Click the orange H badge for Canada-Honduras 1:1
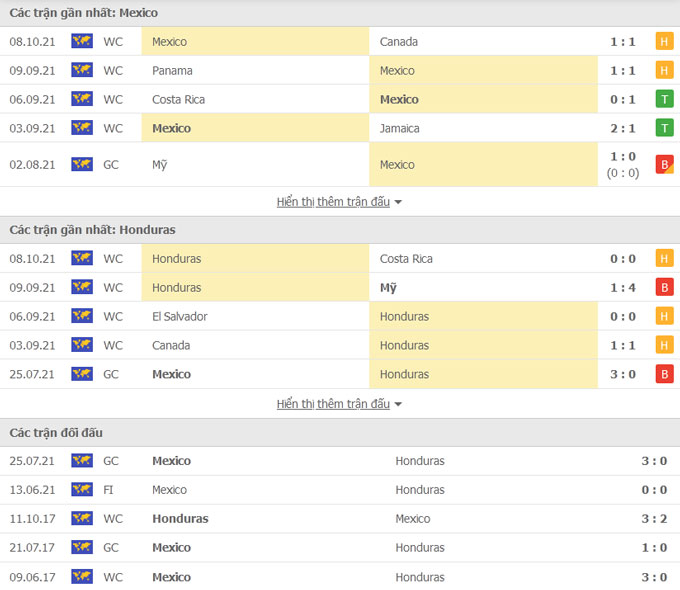This screenshot has height=590, width=680. pos(664,346)
